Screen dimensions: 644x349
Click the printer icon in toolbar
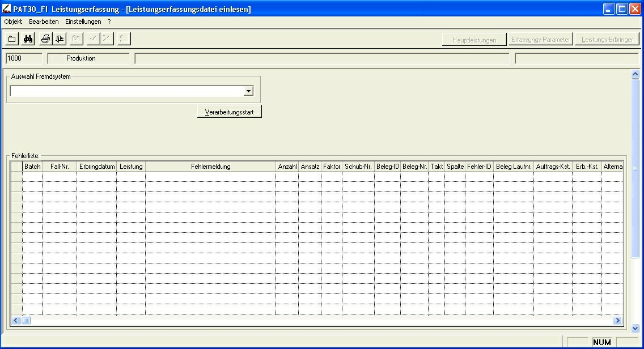pyautogui.click(x=45, y=39)
